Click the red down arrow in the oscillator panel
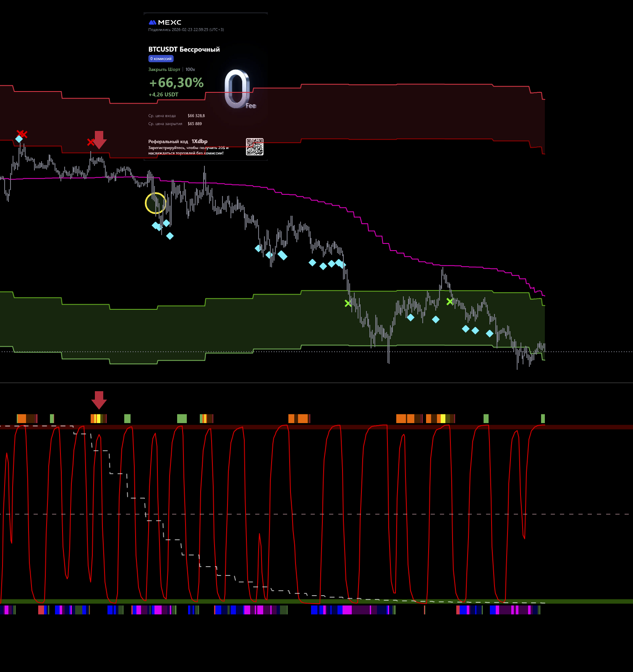633x672 pixels. click(99, 400)
